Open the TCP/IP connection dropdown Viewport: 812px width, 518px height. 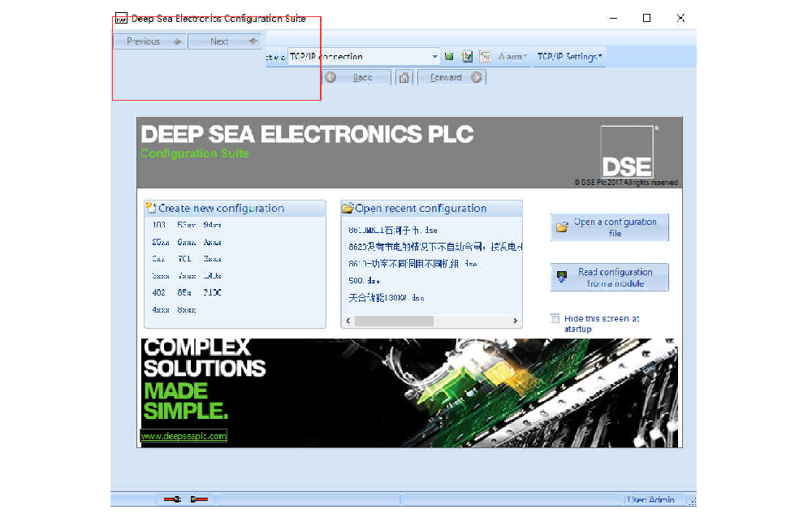(x=434, y=57)
